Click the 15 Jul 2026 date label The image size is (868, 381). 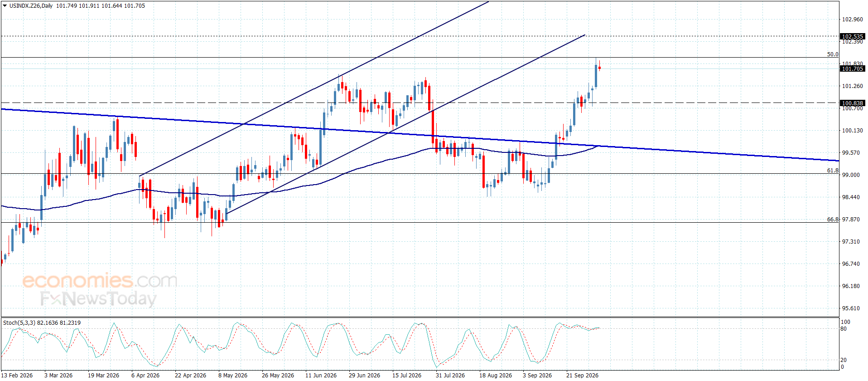407,375
